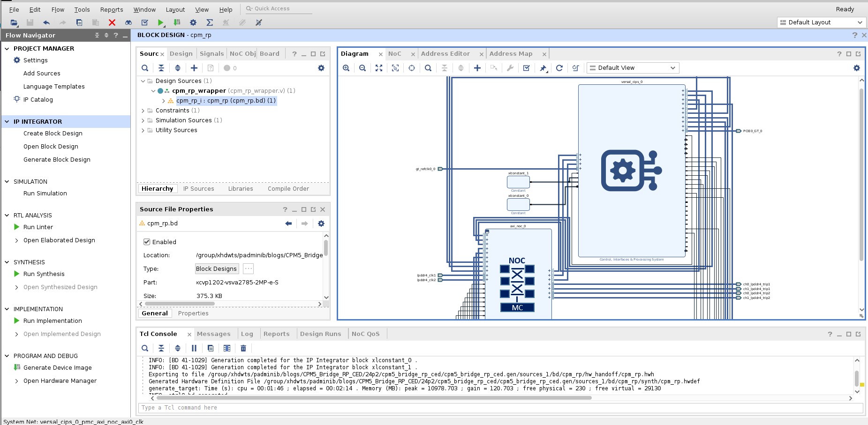Pin the diagram using the pushpin icon
Viewport: 868px width, 425px height.
click(543, 68)
